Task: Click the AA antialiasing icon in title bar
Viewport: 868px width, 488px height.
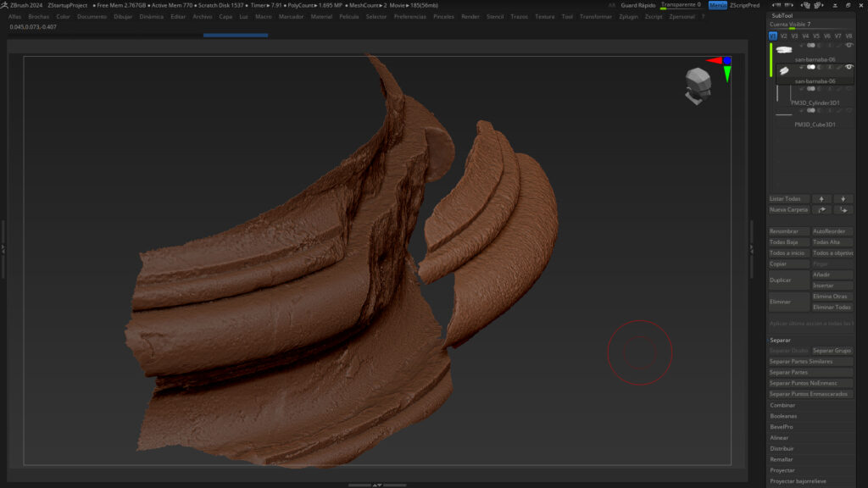Action: [612, 5]
